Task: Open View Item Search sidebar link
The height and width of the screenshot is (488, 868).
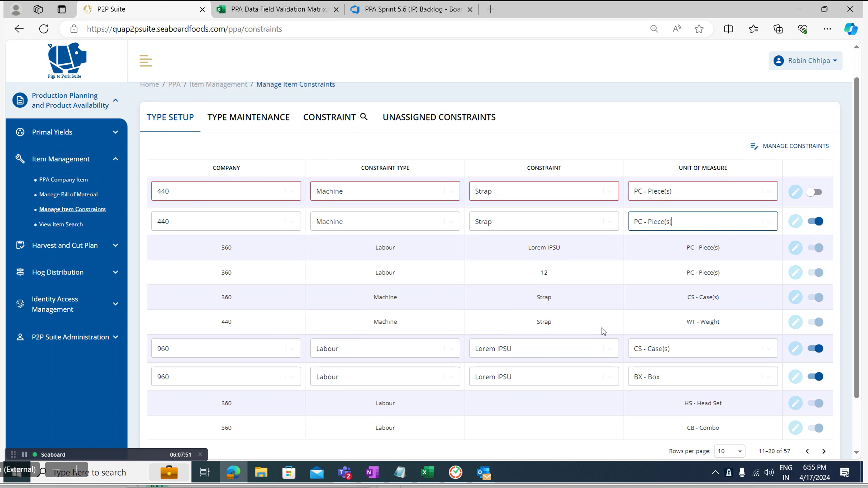Action: tap(61, 224)
